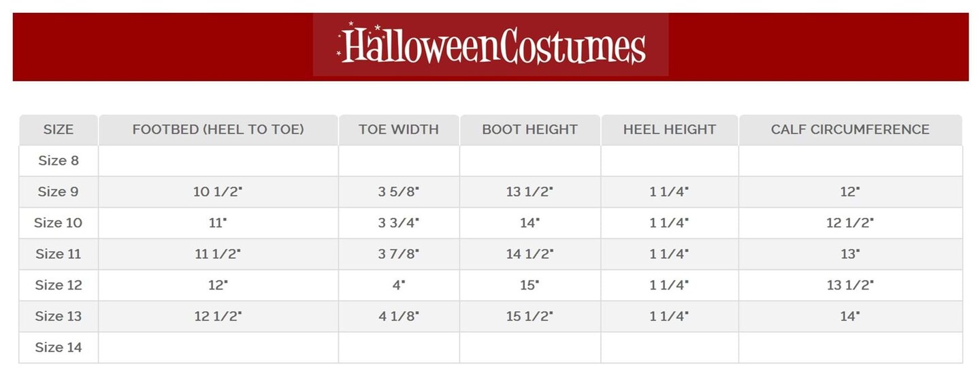Select the 4 1/8" toe width cell

(x=399, y=316)
